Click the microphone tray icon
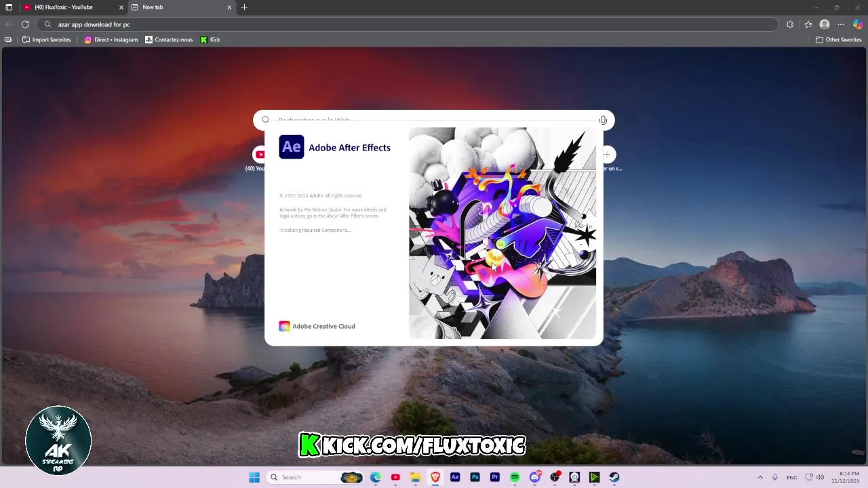The image size is (868, 488). coord(774,477)
